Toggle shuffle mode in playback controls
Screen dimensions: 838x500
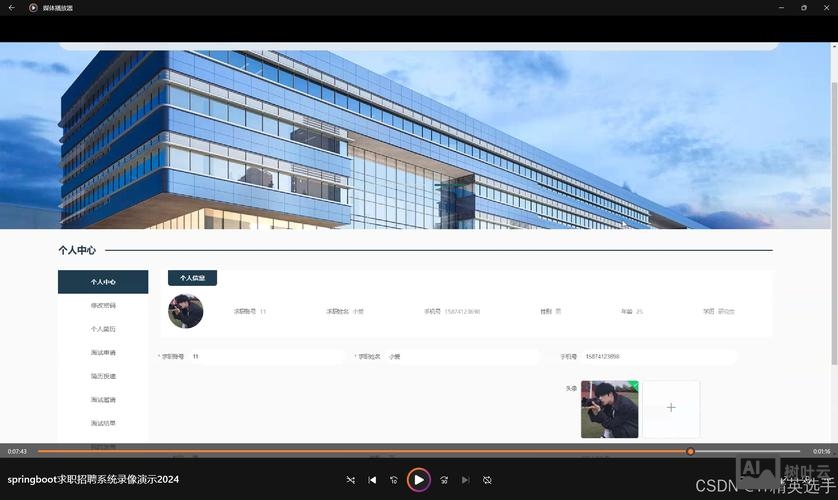tap(350, 480)
